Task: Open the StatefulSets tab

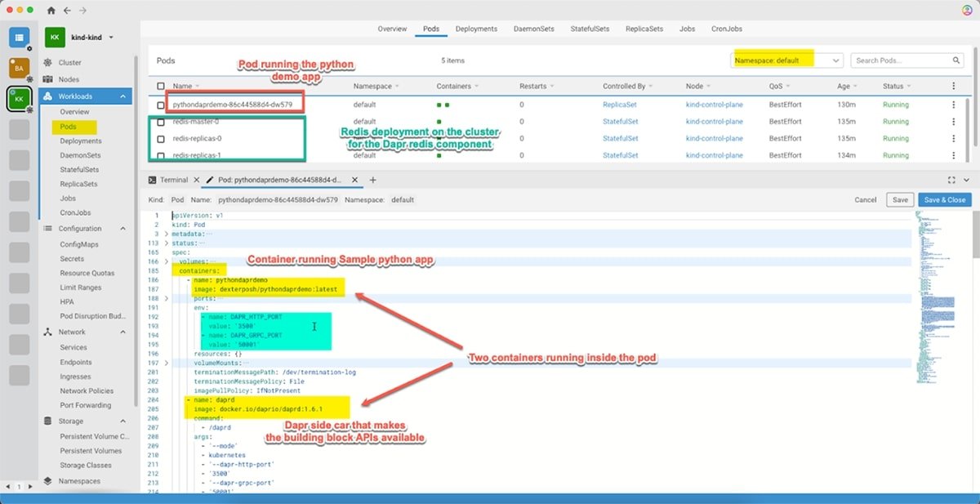Action: point(590,29)
